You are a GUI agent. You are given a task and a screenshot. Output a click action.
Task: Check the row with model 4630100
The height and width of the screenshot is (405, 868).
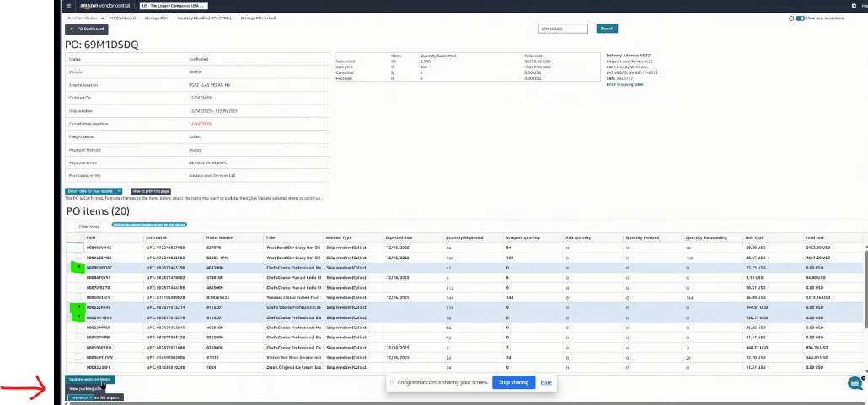tap(78, 327)
